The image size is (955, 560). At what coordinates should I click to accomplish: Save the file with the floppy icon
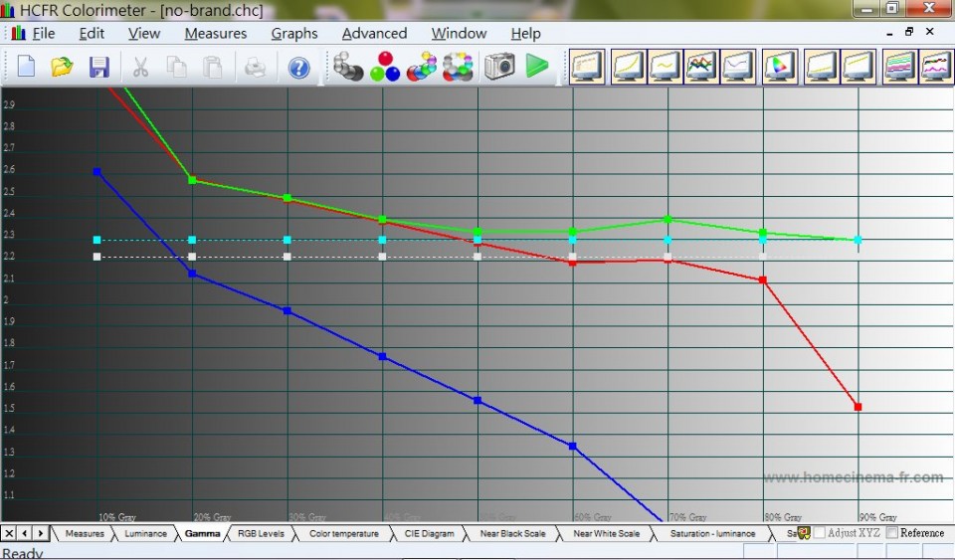coord(98,67)
